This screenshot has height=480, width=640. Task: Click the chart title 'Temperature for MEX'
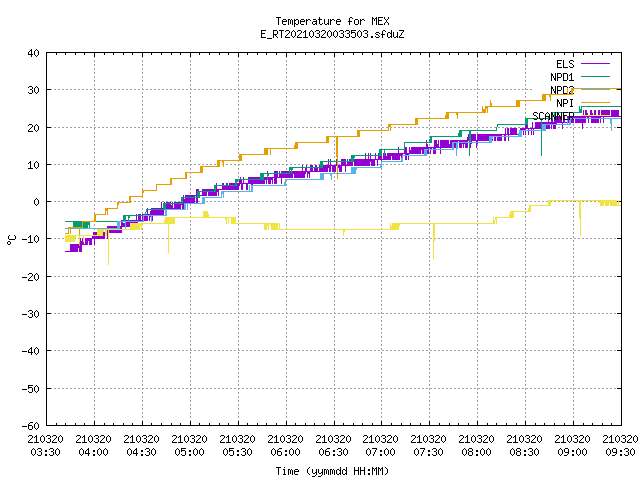coord(332,21)
